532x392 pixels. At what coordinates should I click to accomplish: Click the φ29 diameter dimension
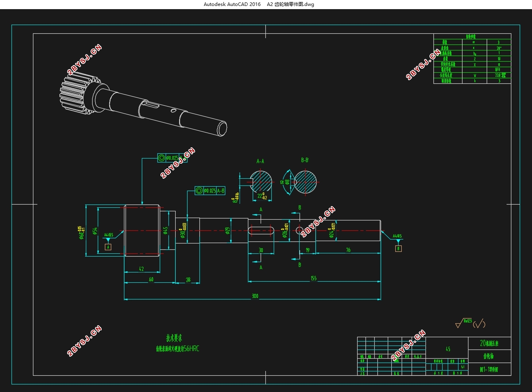pos(227,230)
